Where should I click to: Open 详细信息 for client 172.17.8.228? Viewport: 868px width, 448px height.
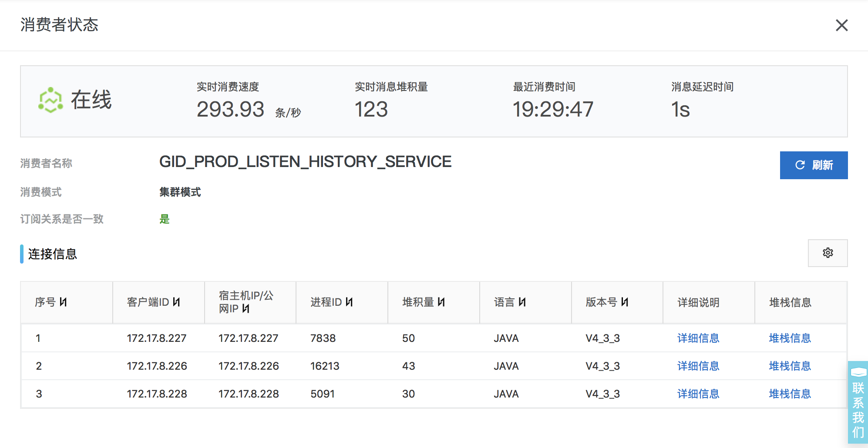point(698,394)
